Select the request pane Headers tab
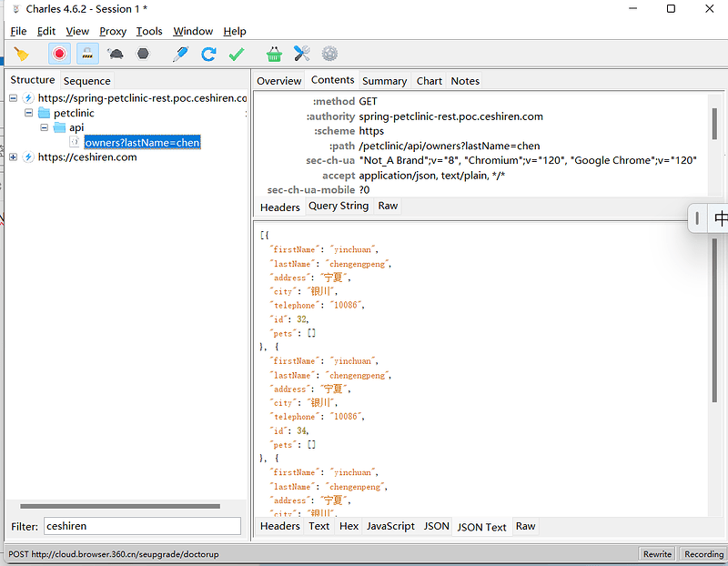This screenshot has height=566, width=728. [x=280, y=207]
